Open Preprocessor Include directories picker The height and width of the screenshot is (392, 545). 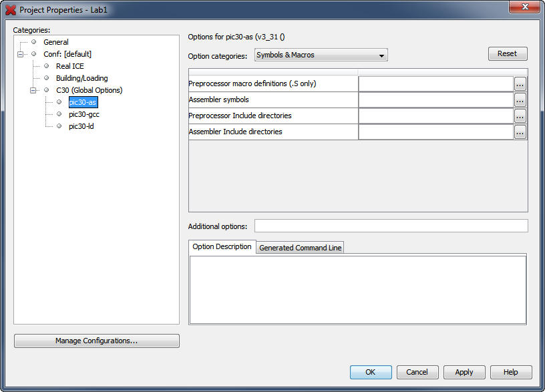[x=520, y=116]
